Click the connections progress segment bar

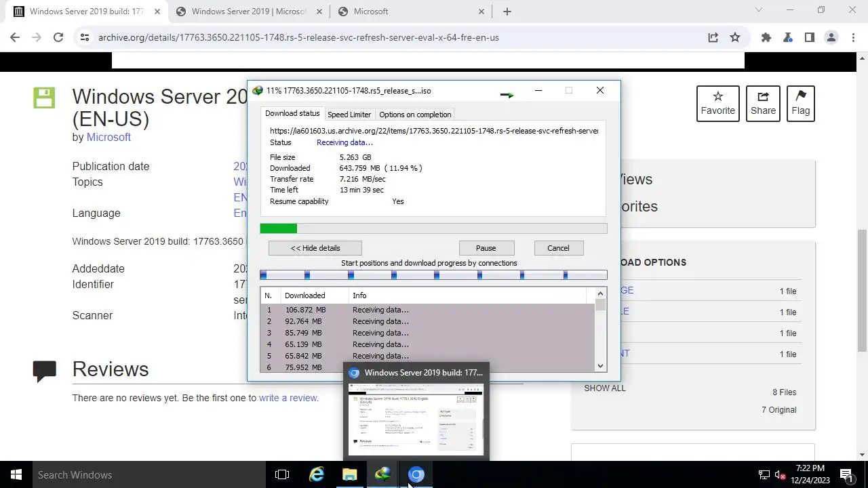coord(433,274)
